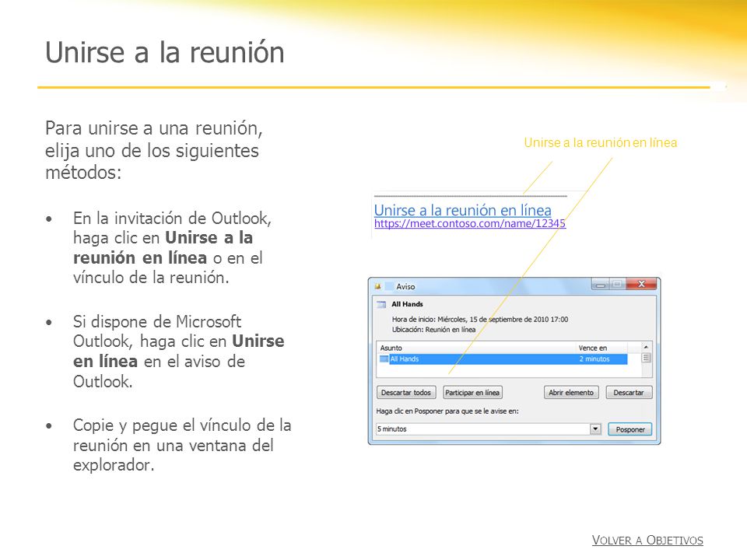The height and width of the screenshot is (560, 747).
Task: Minimize the Aviso window
Action: point(600,285)
